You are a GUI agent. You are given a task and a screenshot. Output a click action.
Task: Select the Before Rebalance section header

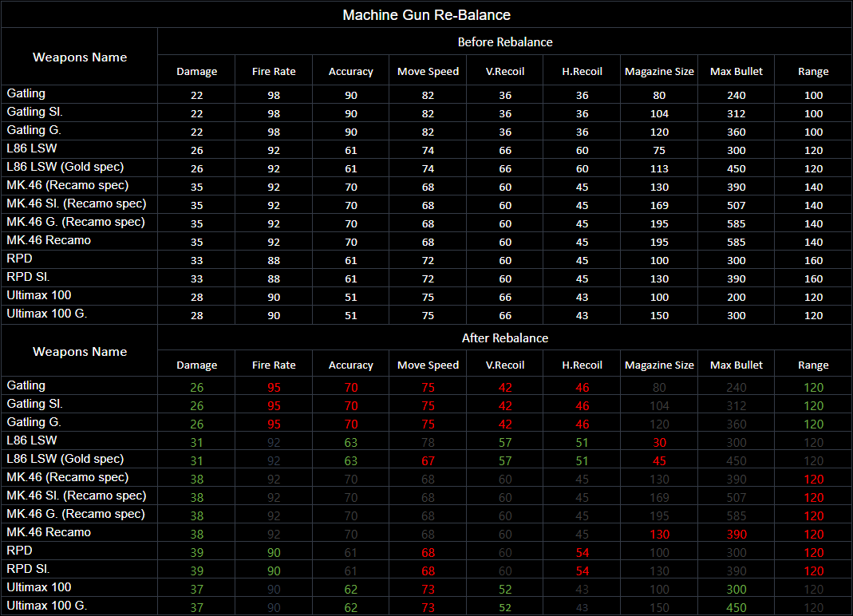pos(504,42)
